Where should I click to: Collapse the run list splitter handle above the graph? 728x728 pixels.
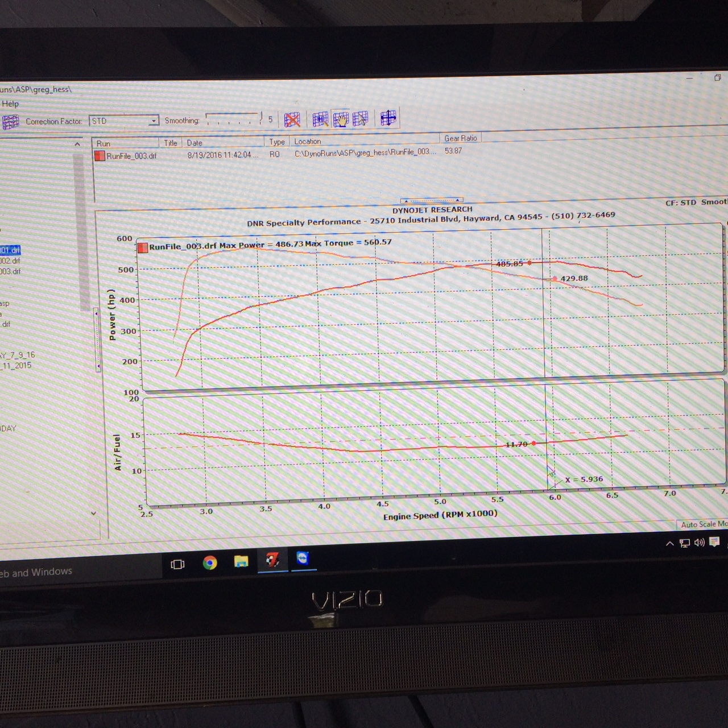click(x=432, y=200)
